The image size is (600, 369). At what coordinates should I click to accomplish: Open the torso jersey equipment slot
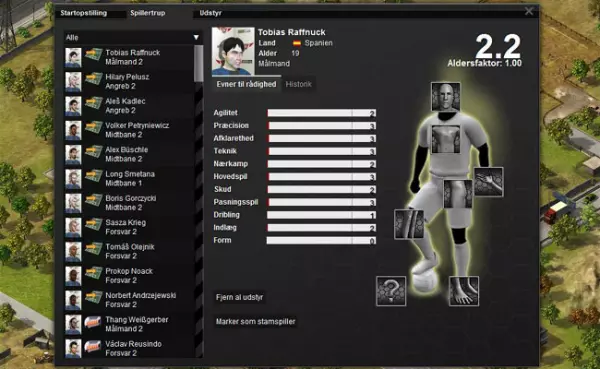445,139
